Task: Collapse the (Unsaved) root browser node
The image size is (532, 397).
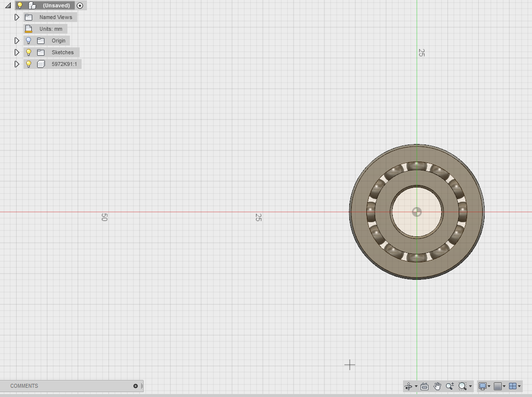Action: [x=8, y=5]
